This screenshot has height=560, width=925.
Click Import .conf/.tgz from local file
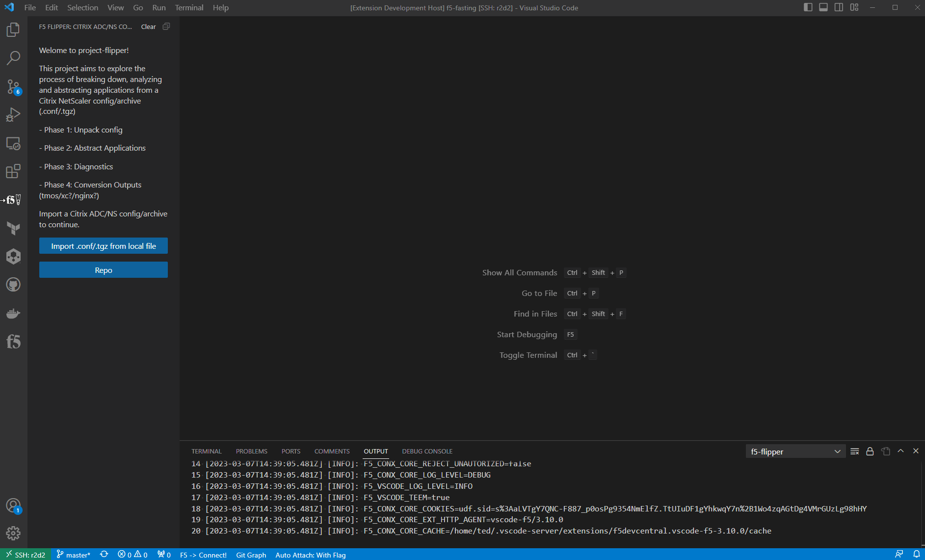tap(104, 246)
